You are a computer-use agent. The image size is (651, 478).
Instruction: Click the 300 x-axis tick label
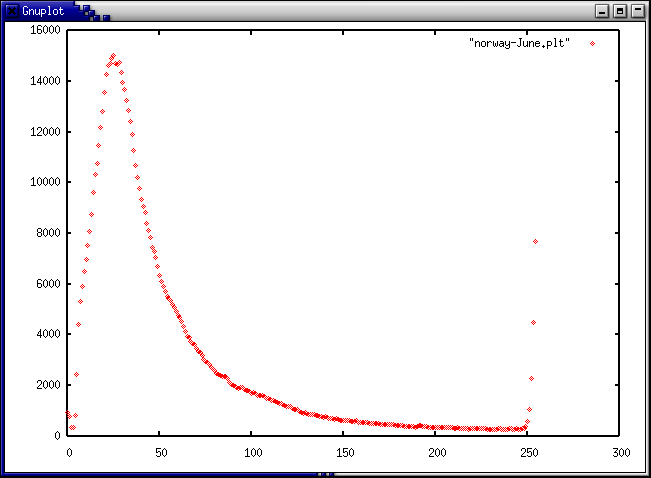pos(620,452)
